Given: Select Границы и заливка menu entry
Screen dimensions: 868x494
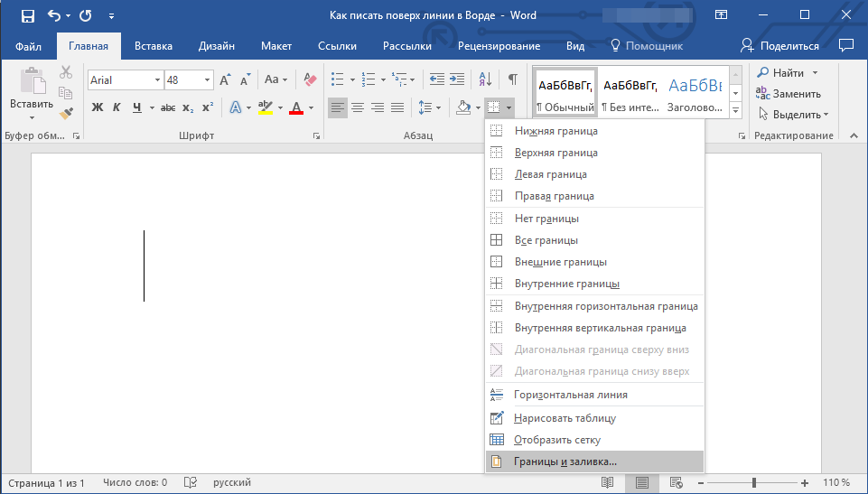Looking at the screenshot, I should (565, 461).
